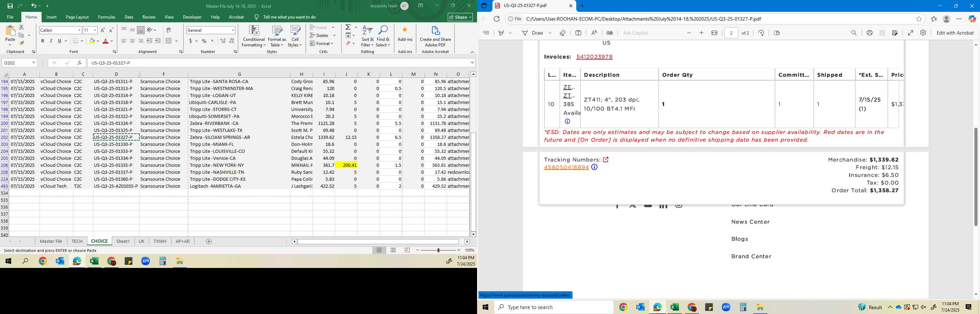This screenshot has width=980, height=314.
Task: Click Refresh icon in Edge browser
Action: click(497, 19)
